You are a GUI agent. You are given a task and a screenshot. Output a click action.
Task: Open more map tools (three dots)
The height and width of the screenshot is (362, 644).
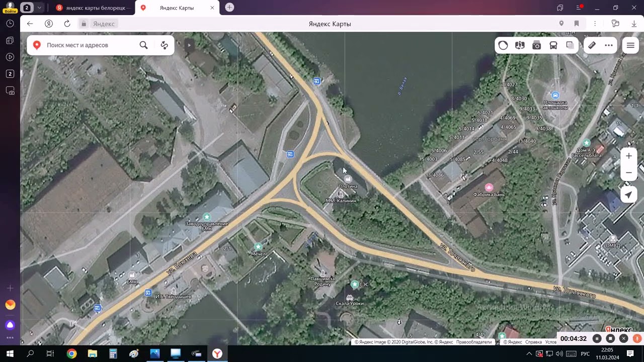(609, 45)
